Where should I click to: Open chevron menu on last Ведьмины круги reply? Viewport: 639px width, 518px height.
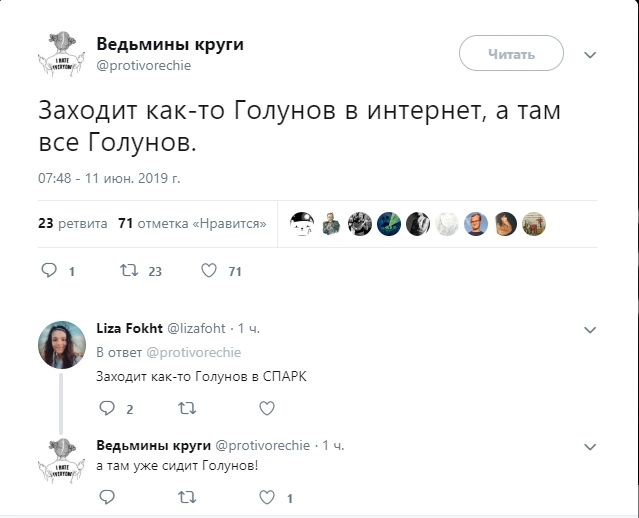[x=590, y=446]
